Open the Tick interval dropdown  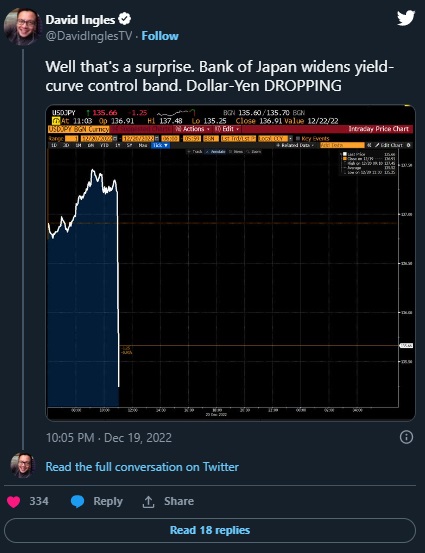pos(160,145)
